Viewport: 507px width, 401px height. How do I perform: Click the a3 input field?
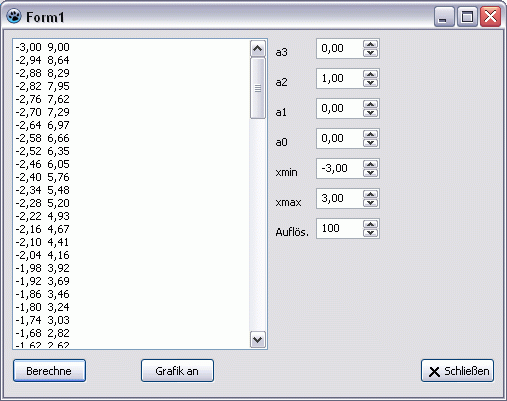pyautogui.click(x=339, y=49)
